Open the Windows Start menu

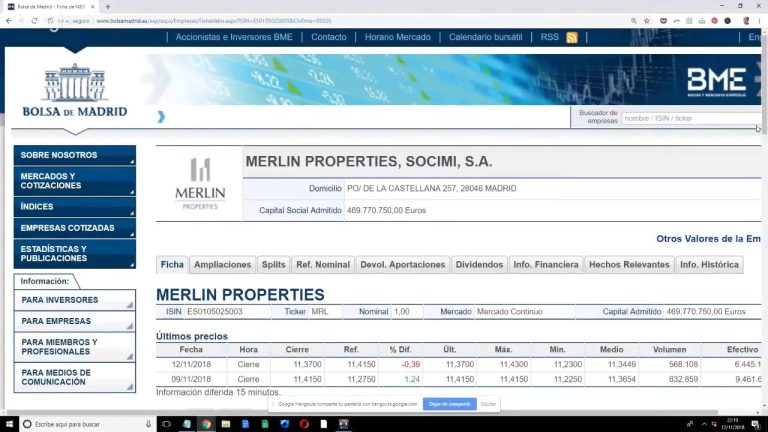pos(9,424)
